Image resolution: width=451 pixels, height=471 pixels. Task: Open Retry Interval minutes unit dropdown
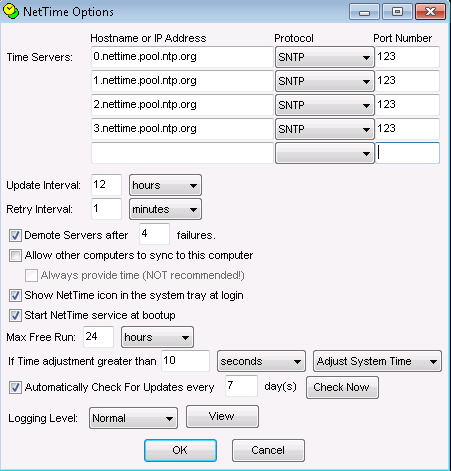click(165, 209)
